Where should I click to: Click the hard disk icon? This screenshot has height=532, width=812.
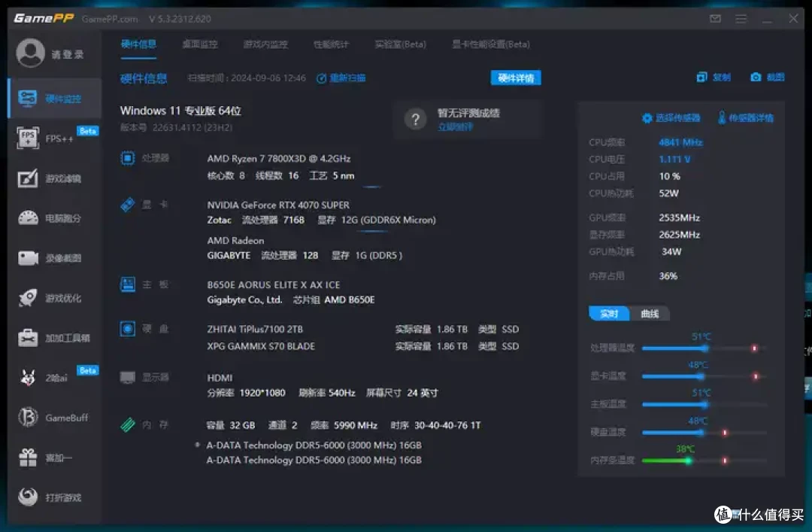pos(127,329)
